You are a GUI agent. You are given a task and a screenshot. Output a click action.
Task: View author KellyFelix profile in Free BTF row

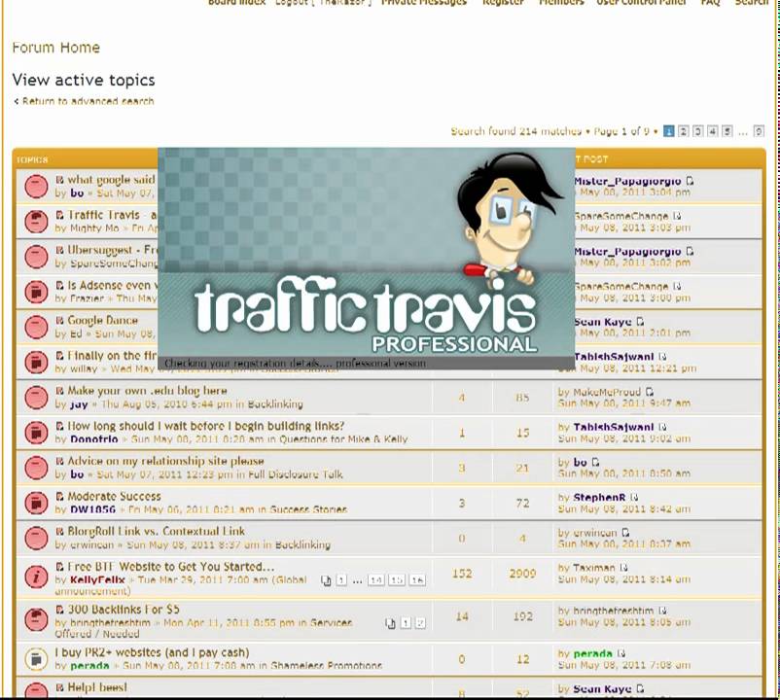click(97, 579)
